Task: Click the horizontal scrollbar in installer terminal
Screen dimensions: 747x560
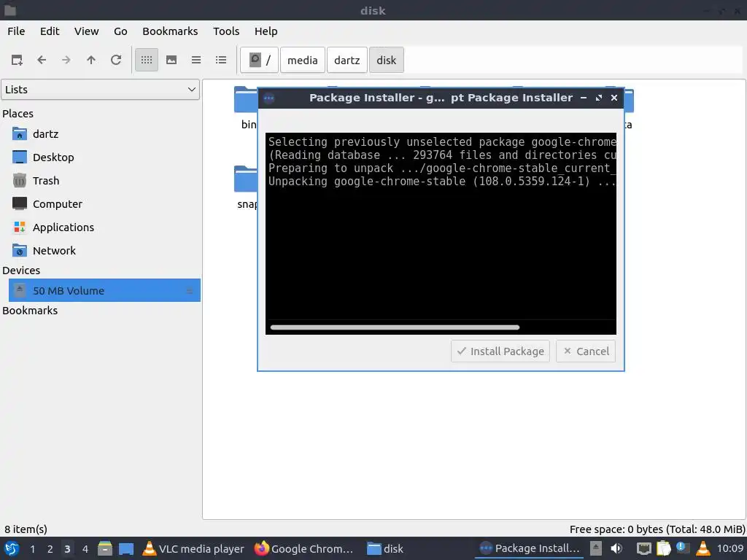Action: pos(395,327)
